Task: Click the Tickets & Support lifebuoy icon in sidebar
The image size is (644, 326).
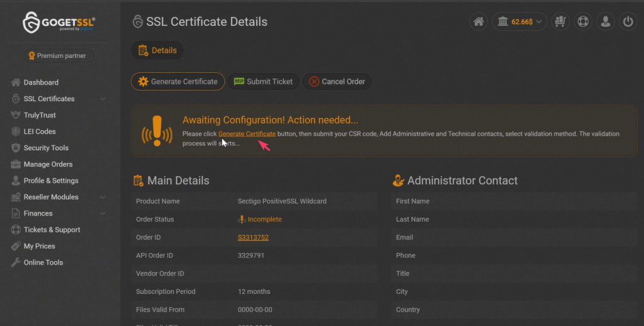Action: [x=16, y=230]
